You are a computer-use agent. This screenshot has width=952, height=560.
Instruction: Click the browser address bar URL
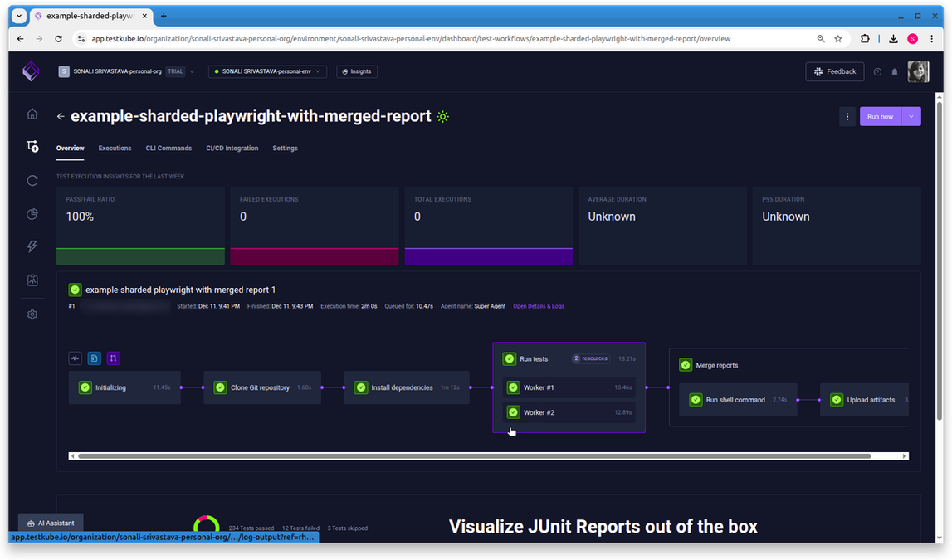click(411, 39)
